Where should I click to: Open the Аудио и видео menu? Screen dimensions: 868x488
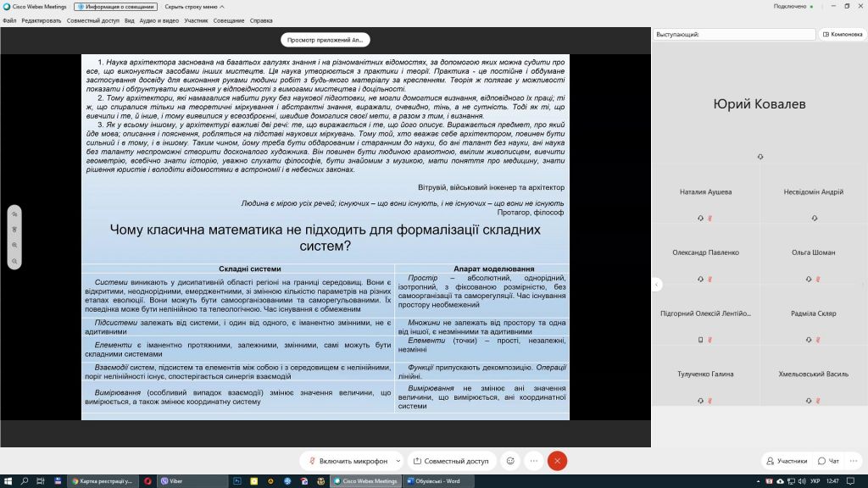159,20
